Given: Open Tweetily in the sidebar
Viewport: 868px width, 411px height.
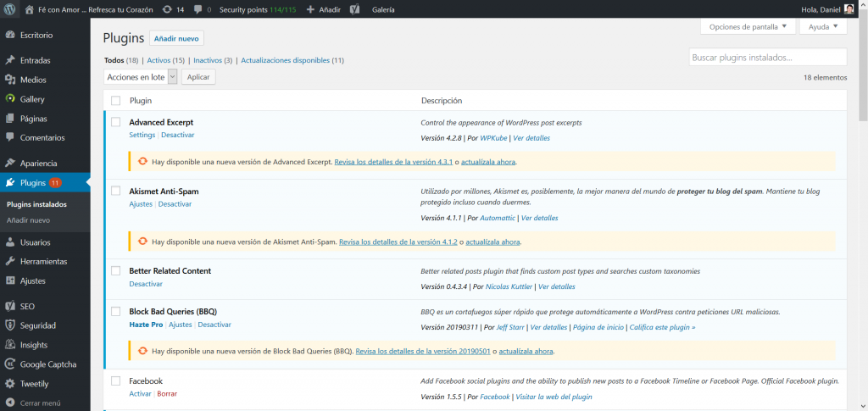Looking at the screenshot, I should coord(35,384).
